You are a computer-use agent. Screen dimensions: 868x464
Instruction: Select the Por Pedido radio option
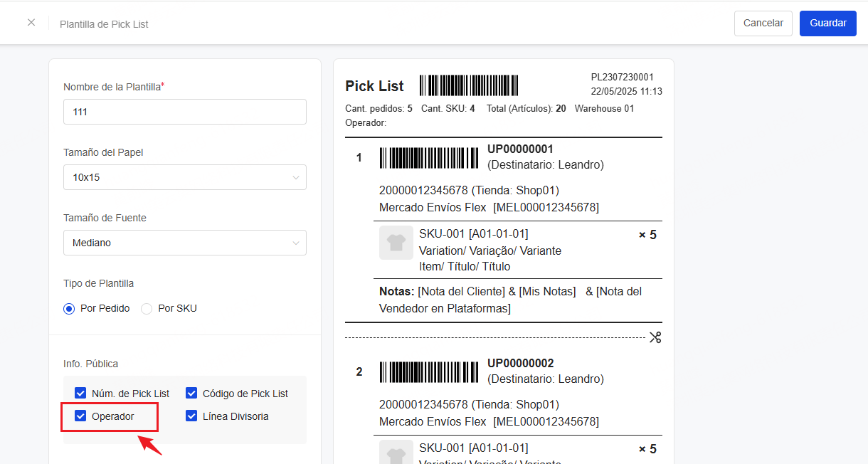point(69,309)
